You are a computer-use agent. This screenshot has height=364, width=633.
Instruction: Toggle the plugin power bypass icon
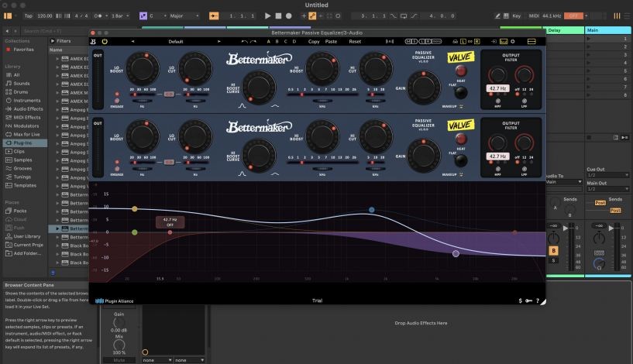click(x=105, y=41)
